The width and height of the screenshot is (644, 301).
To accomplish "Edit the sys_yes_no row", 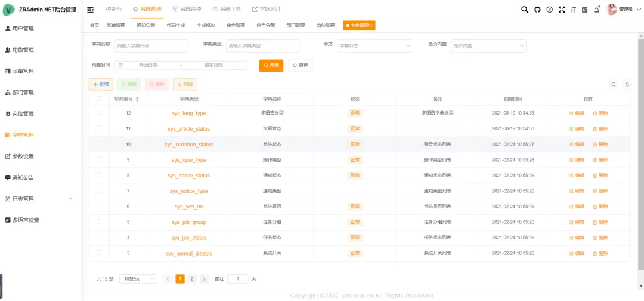I will (x=577, y=207).
